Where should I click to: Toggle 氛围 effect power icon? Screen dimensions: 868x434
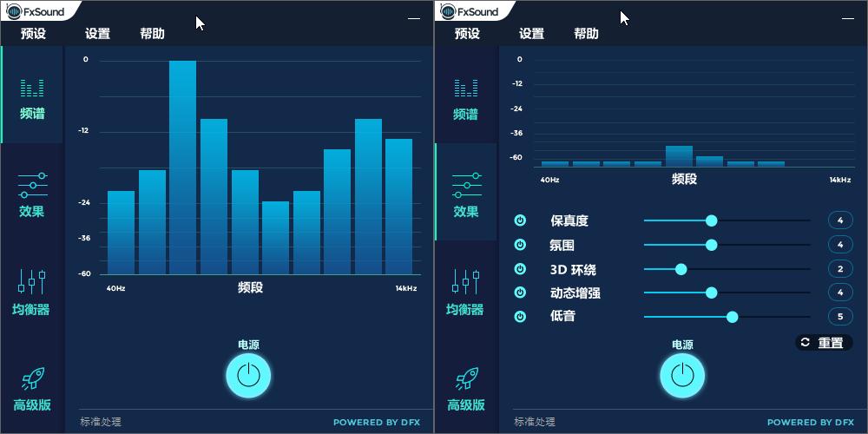tap(520, 245)
